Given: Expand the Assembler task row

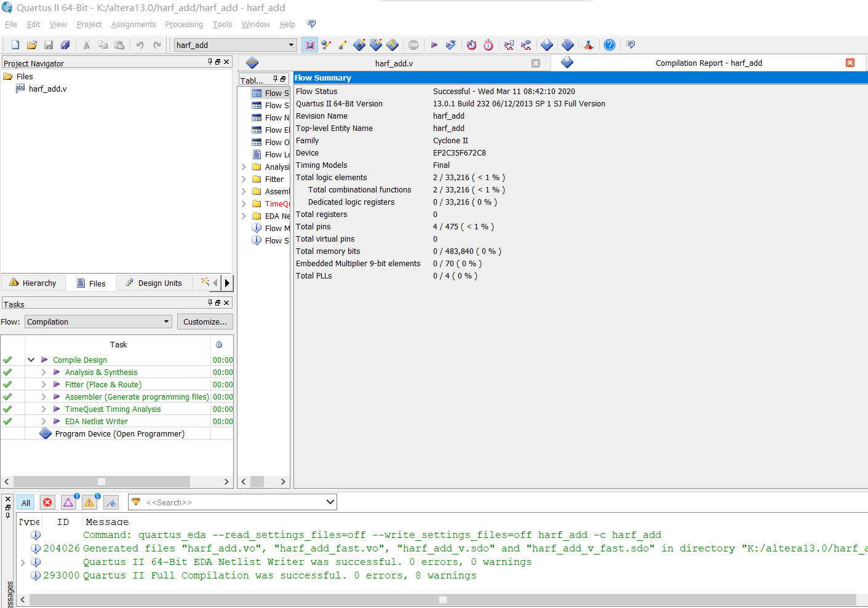Looking at the screenshot, I should pyautogui.click(x=44, y=397).
